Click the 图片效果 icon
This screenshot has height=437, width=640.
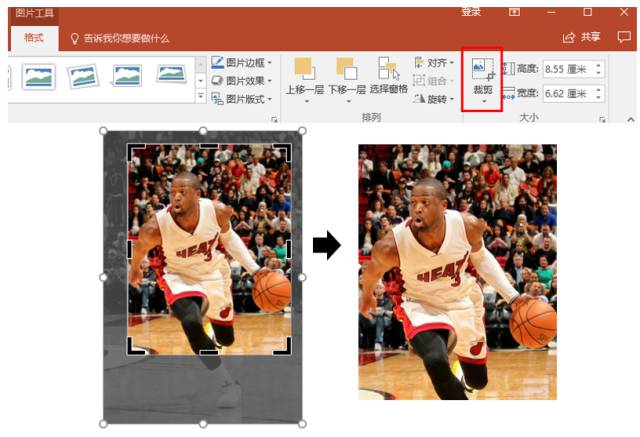click(217, 81)
